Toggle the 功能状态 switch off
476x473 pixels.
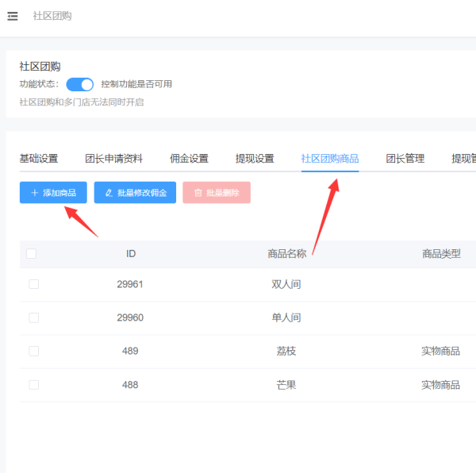tap(79, 84)
